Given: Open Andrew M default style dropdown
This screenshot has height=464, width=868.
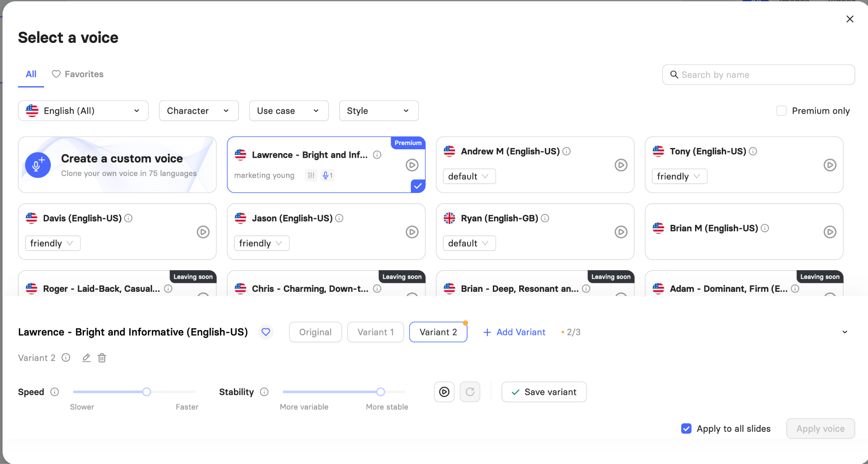Looking at the screenshot, I should 469,176.
